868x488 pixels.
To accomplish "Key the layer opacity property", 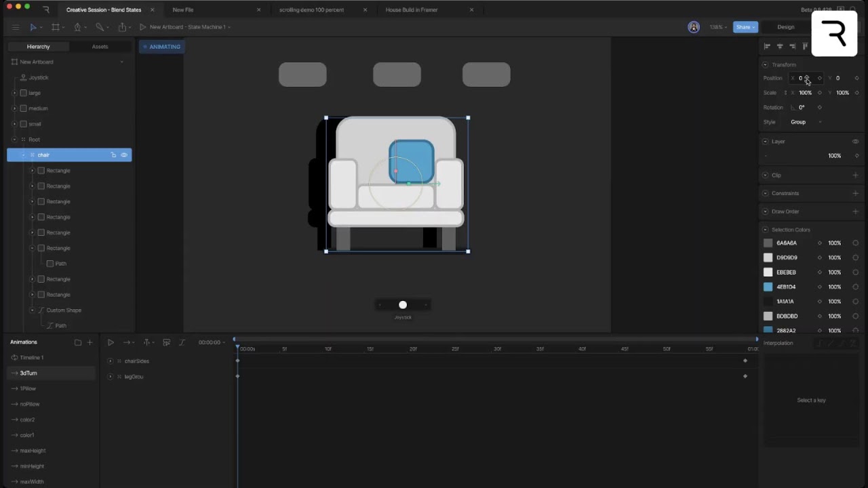I will coord(856,156).
